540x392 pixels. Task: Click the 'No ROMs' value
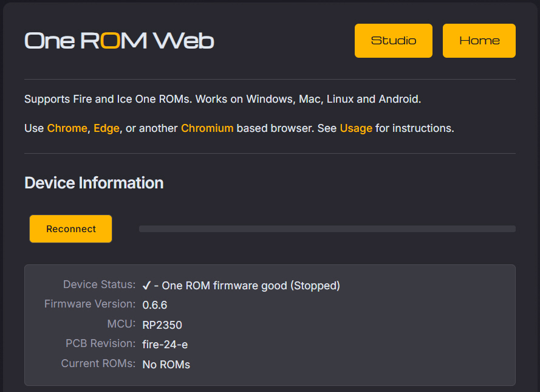click(166, 365)
